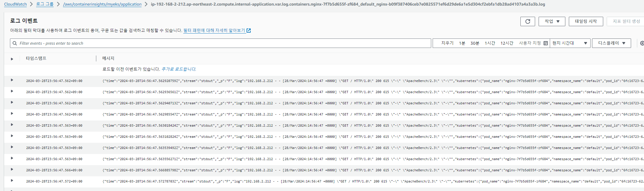Image resolution: width=644 pixels, height=191 pixels.
Task: Expand the log event at 56:47.566
Action: (x=12, y=169)
